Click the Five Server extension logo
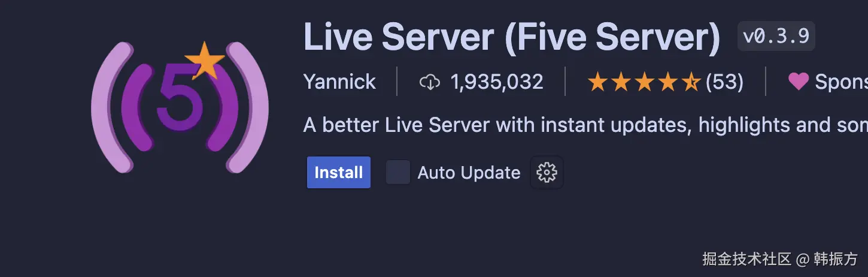The image size is (868, 277). (x=180, y=107)
